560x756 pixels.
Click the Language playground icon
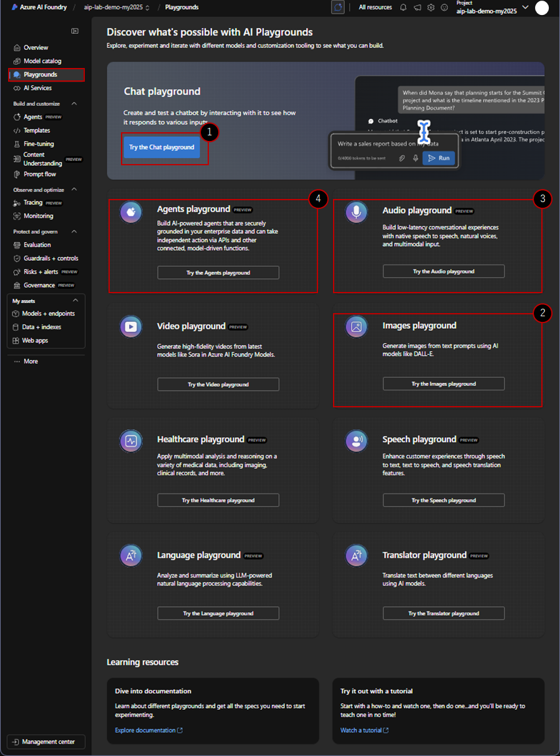pos(131,556)
